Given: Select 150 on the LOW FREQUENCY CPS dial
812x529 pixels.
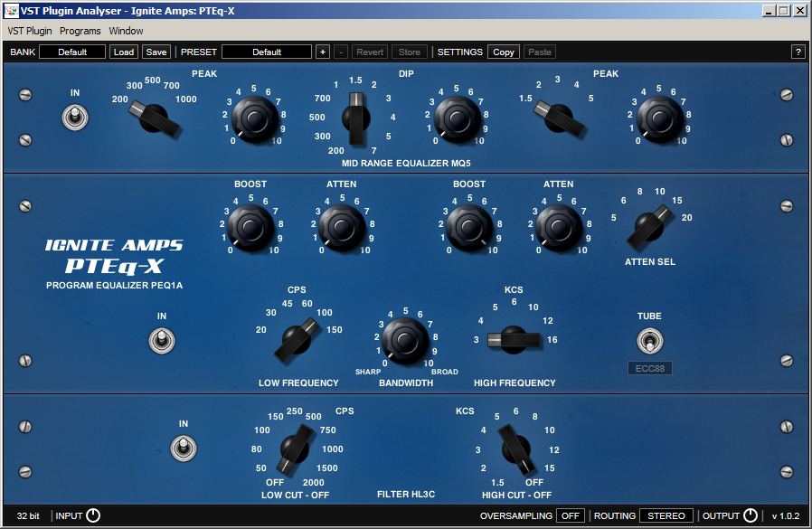Looking at the screenshot, I should [334, 329].
